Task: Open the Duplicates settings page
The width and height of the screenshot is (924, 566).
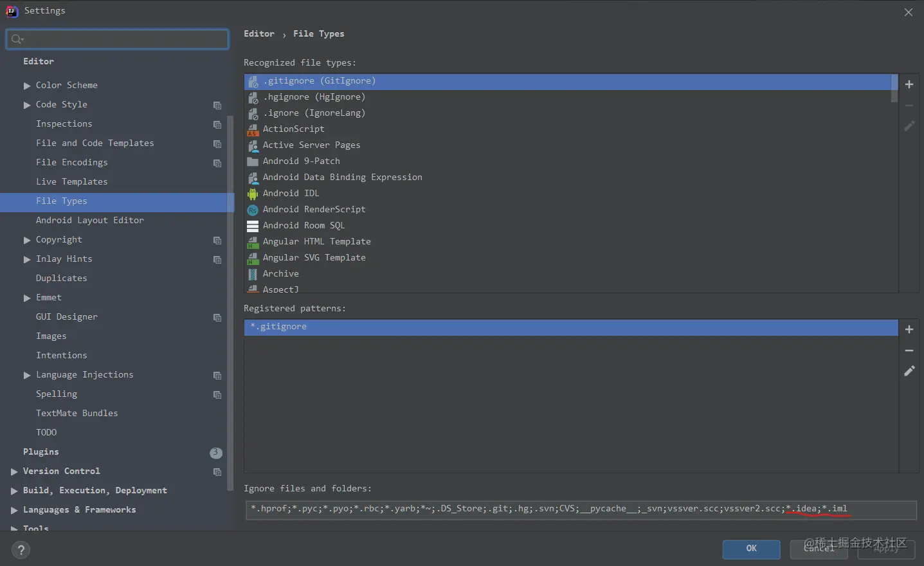Action: point(62,278)
